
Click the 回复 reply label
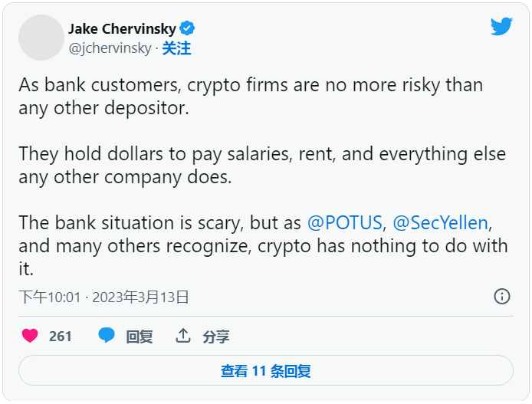(x=140, y=337)
